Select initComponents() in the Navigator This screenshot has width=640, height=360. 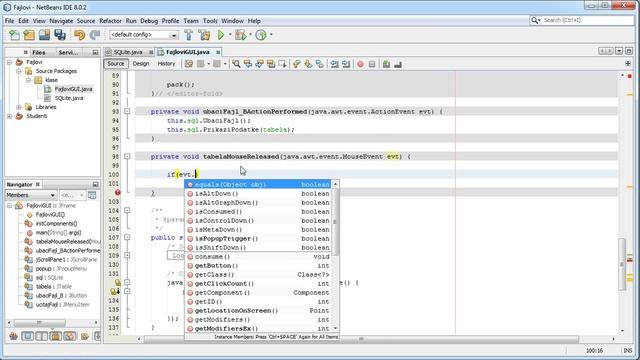pyautogui.click(x=56, y=224)
